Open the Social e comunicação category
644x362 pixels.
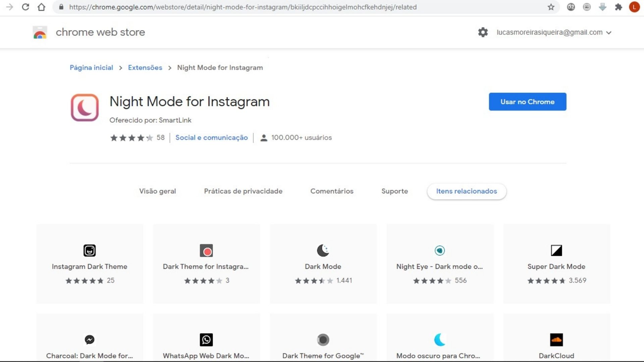[212, 138]
